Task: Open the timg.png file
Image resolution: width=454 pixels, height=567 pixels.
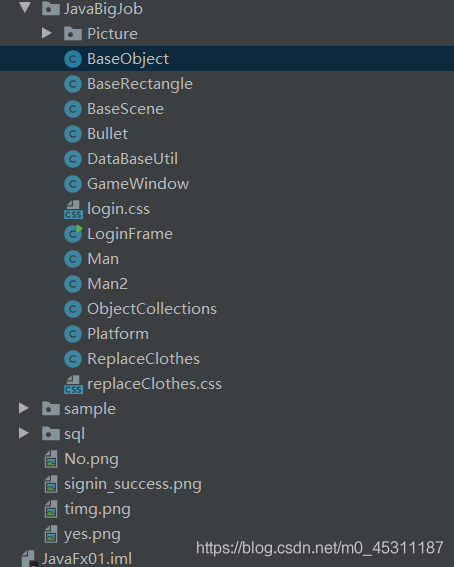Action: pyautogui.click(x=97, y=509)
